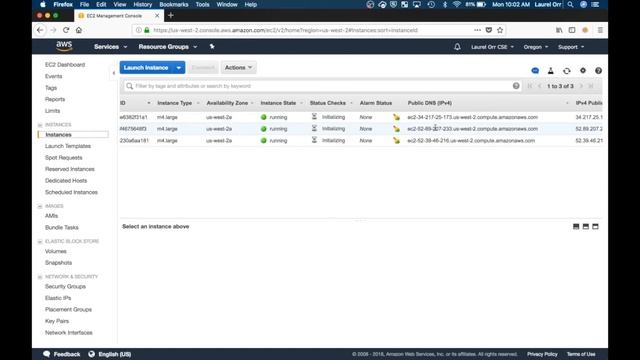
Task: Open Firefox library icon
Action: pyautogui.click(x=559, y=30)
